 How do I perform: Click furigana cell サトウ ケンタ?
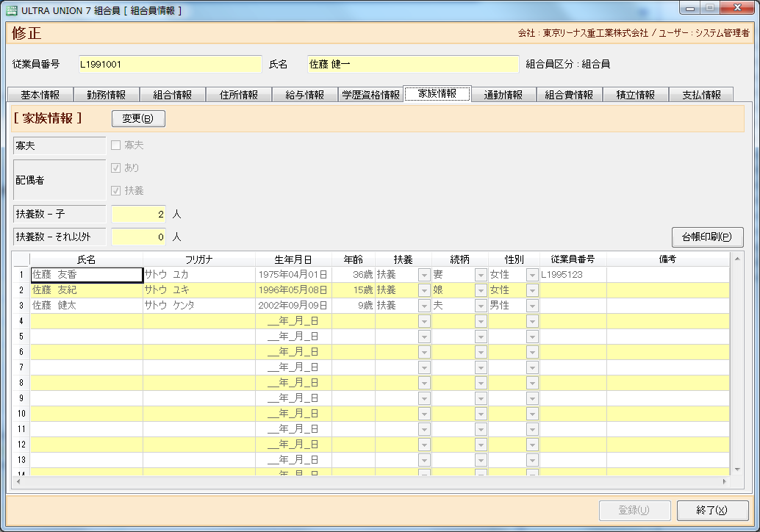click(199, 306)
